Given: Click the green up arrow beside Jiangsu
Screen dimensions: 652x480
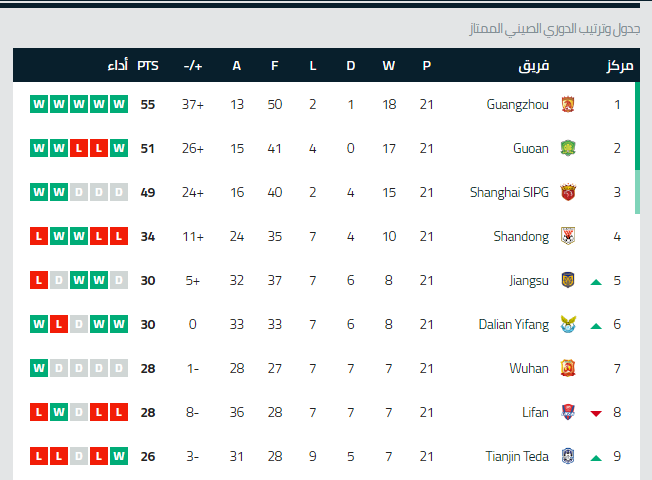Looking at the screenshot, I should (x=596, y=281).
